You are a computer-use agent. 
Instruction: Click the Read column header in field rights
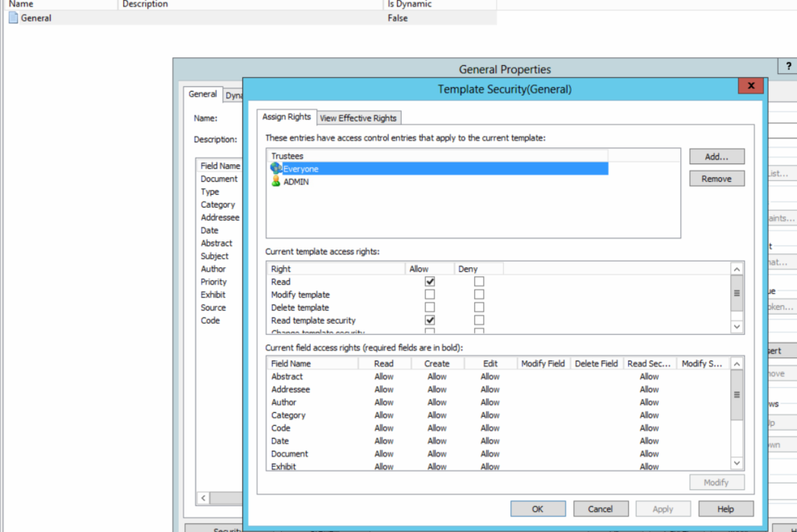(384, 364)
